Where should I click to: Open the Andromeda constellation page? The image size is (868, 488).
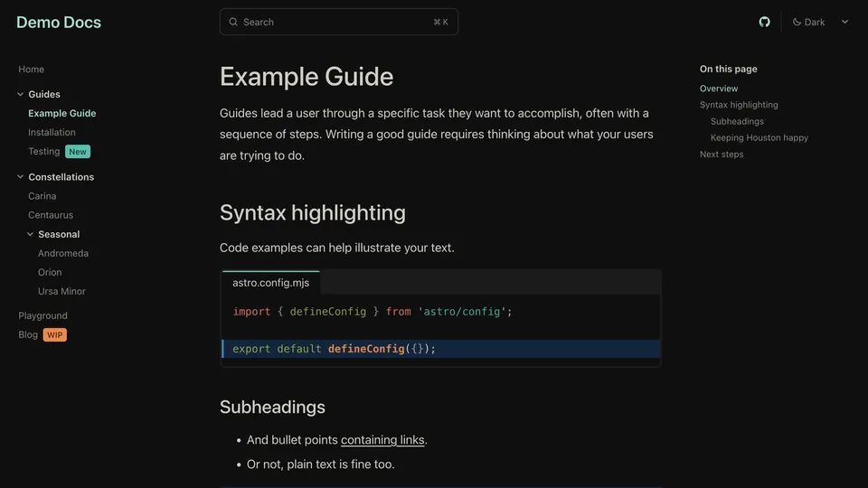[63, 253]
